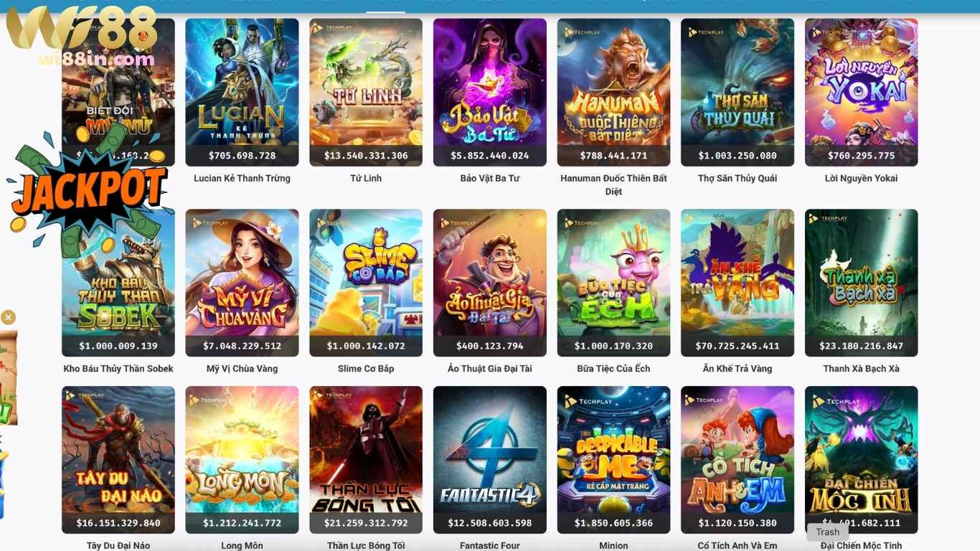Open the Tứ Linh game tile
980x551 pixels.
(366, 93)
